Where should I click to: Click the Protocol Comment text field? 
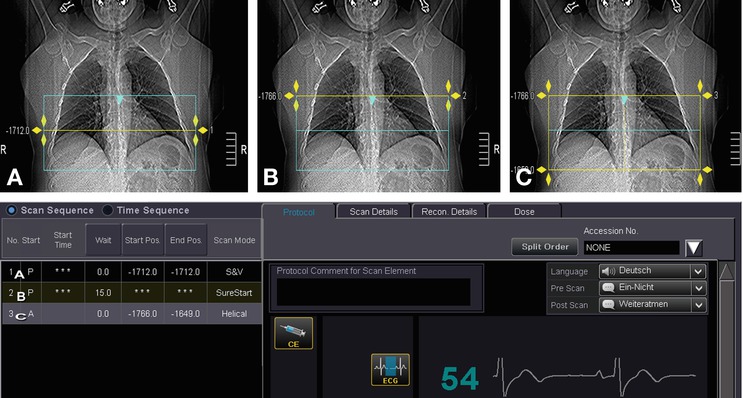374,292
